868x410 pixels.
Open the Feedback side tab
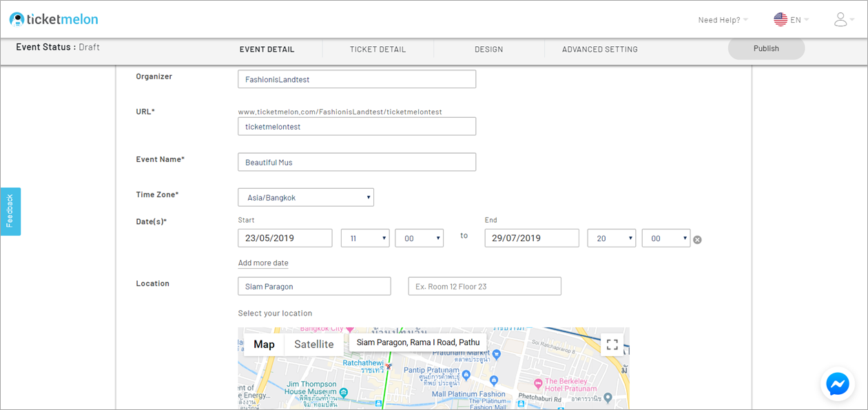[x=10, y=212]
